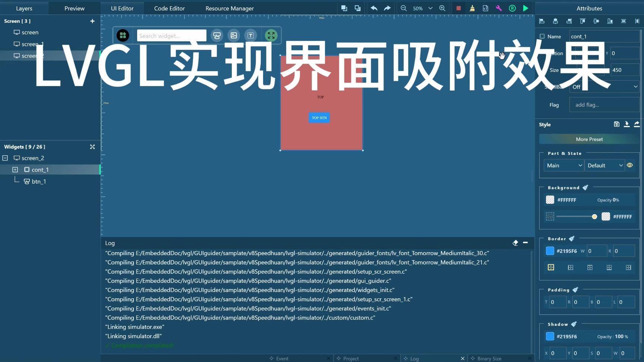
Task: Clear the log with eraser icon
Action: pos(515,243)
